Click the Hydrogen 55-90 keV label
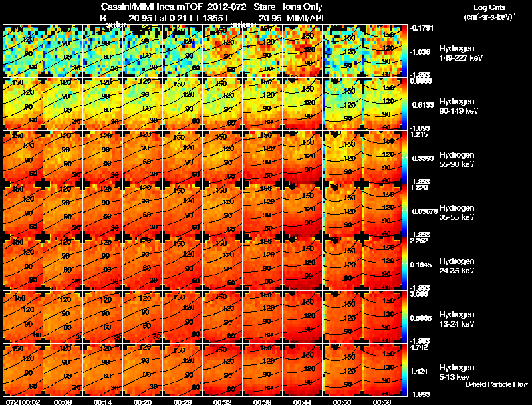The height and width of the screenshot is (405, 532). pyautogui.click(x=457, y=160)
